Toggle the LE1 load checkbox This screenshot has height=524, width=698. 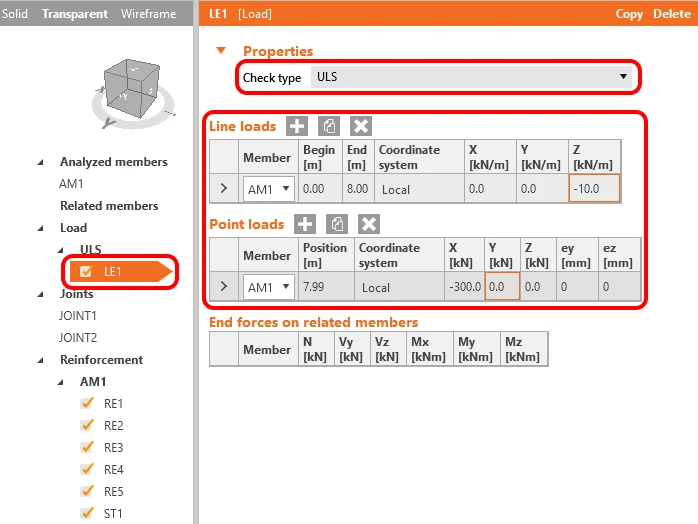coord(85,272)
